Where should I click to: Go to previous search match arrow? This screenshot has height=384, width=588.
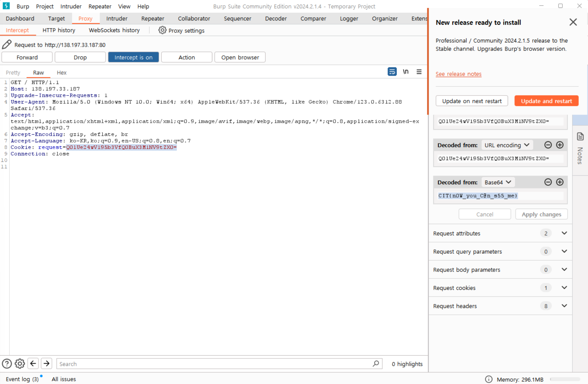click(x=33, y=364)
